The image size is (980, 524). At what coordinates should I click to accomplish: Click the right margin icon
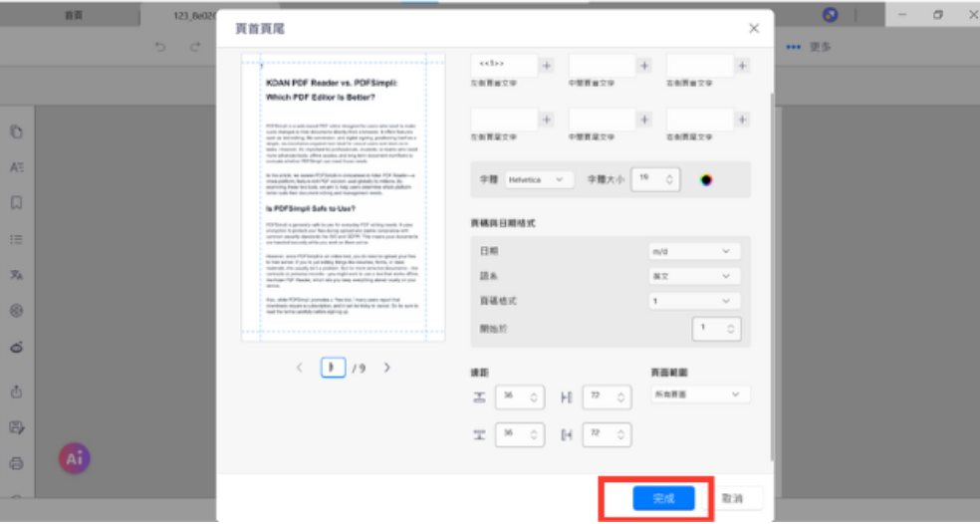click(x=567, y=434)
